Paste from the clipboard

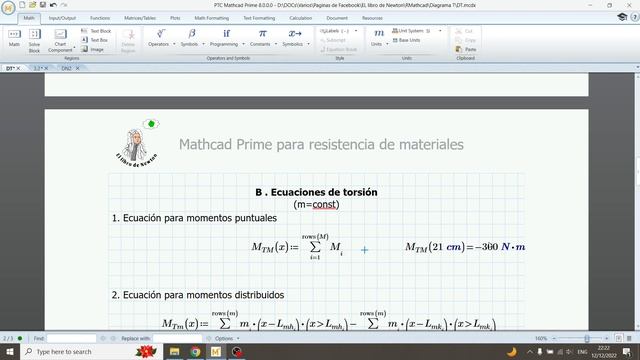tap(466, 49)
